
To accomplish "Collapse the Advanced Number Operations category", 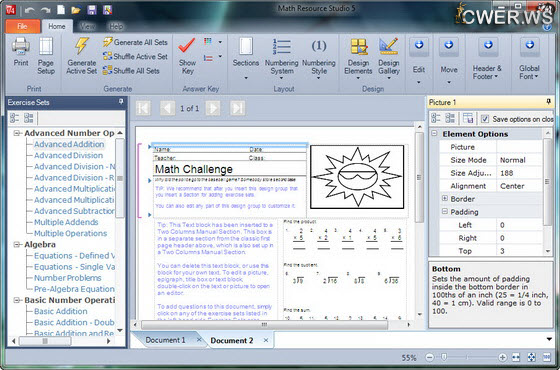I will [x=16, y=133].
